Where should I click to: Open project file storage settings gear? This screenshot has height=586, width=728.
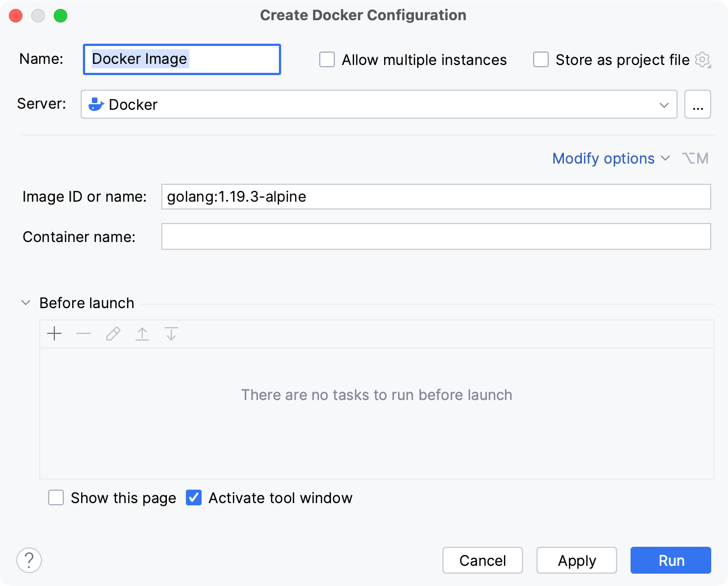click(702, 59)
